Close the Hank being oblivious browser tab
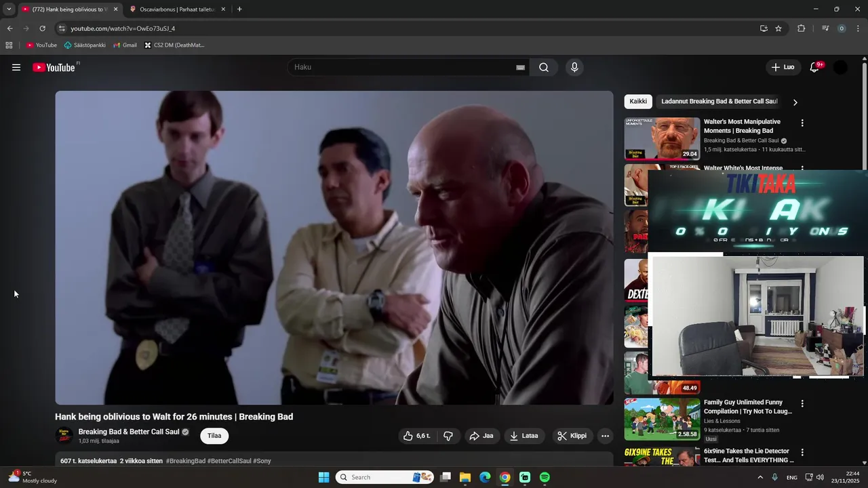868x488 pixels. (x=115, y=9)
